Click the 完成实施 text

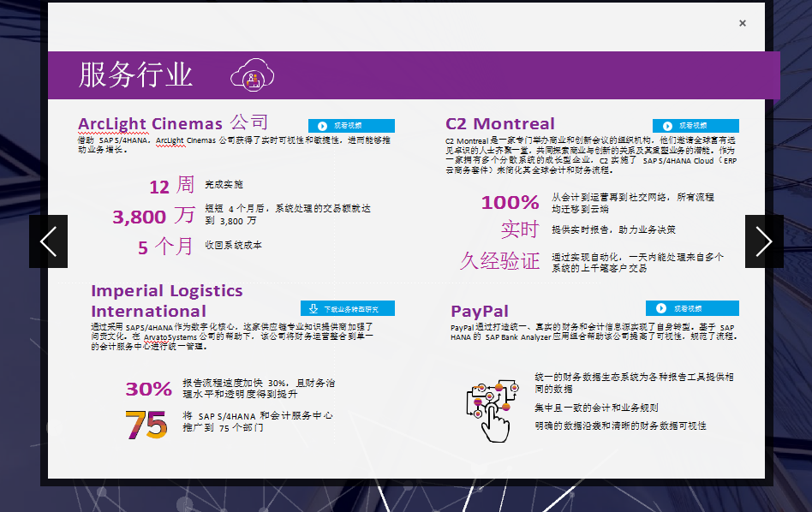(x=224, y=184)
